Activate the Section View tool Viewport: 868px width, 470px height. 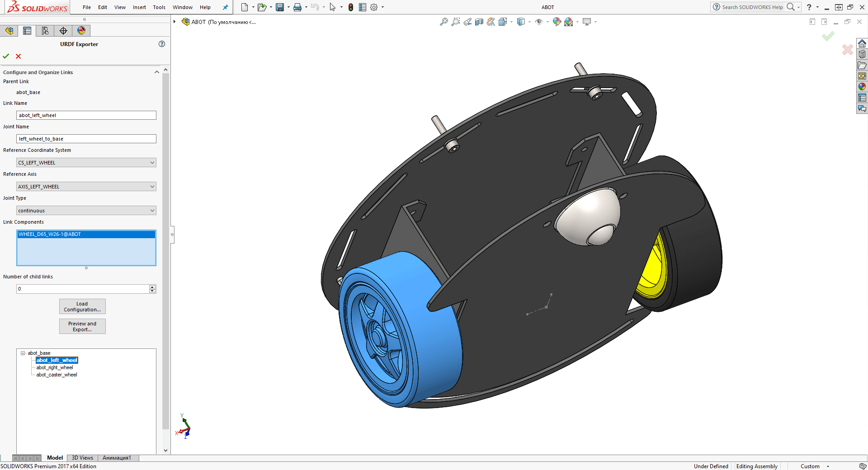coord(479,22)
